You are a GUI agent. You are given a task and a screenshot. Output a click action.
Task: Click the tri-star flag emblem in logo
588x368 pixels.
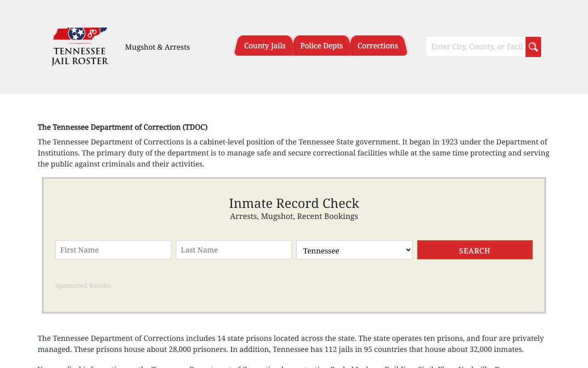tap(76, 34)
